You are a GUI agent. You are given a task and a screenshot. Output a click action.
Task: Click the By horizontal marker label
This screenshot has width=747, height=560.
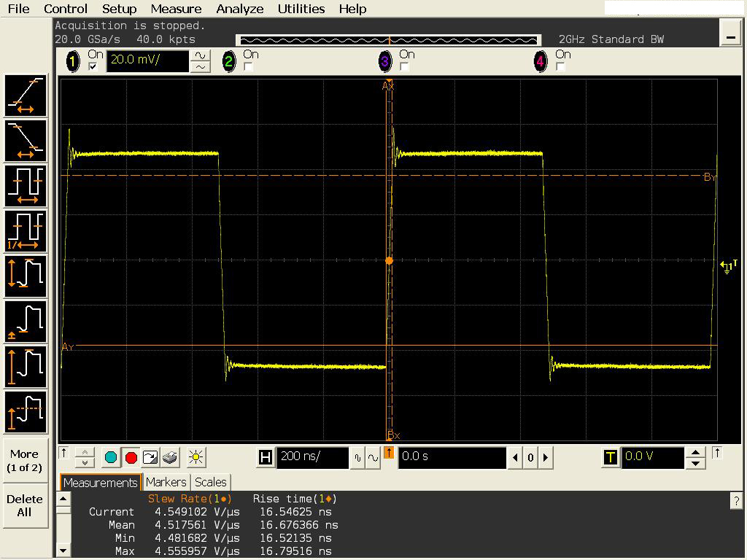tap(709, 177)
